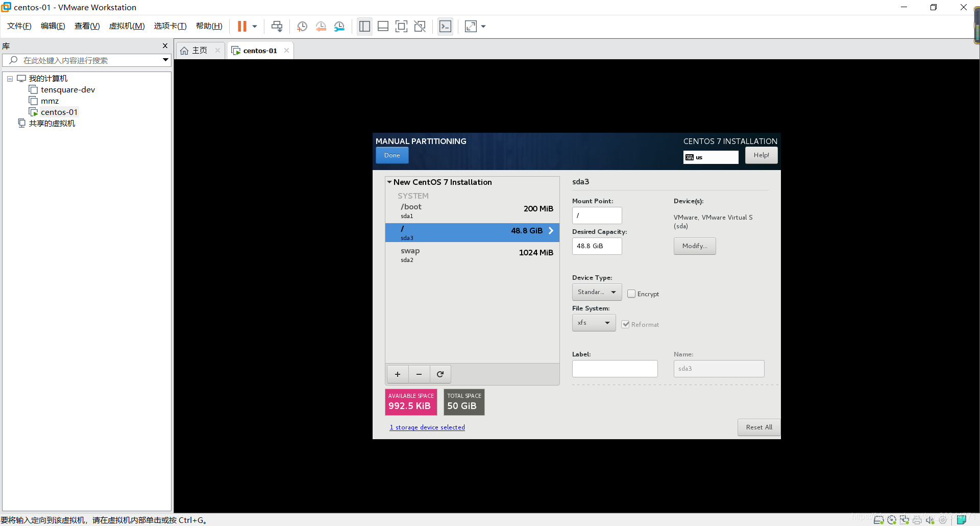Click the stretch guest display icon
Viewport: 980px width, 526px height.
tap(471, 26)
